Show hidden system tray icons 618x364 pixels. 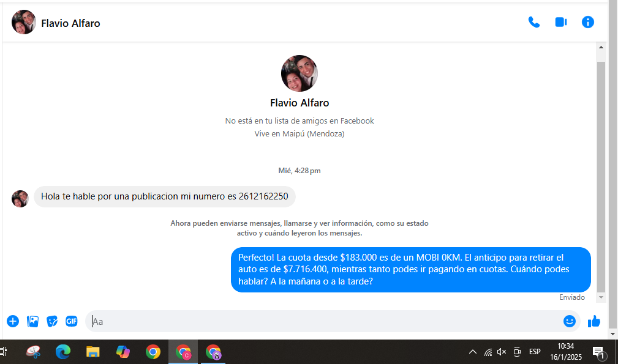473,352
